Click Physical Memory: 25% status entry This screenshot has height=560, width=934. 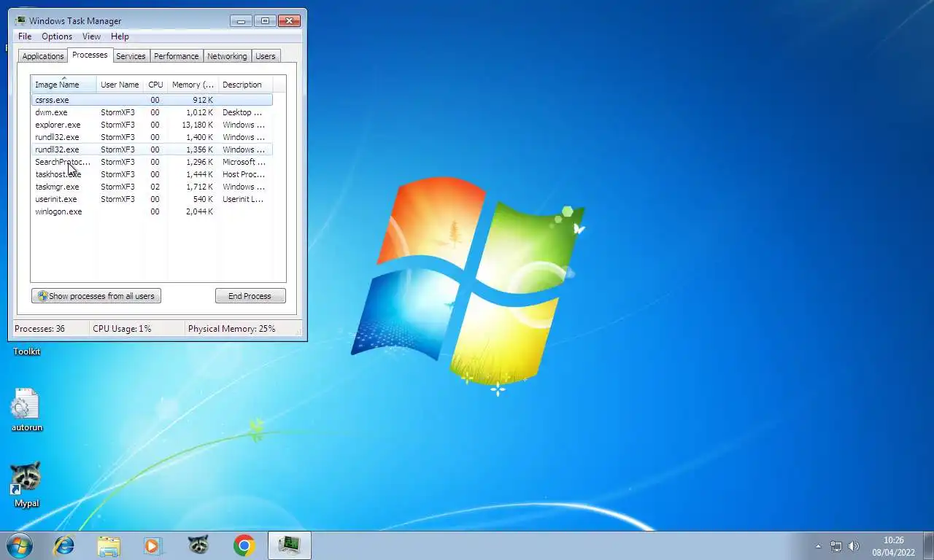(231, 329)
